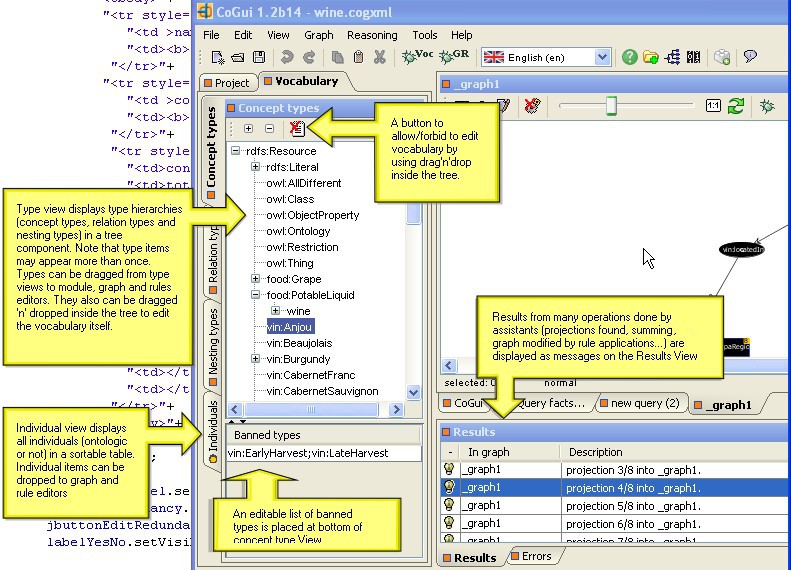Open the green Help question mark icon
The width and height of the screenshot is (791, 570).
(x=630, y=57)
